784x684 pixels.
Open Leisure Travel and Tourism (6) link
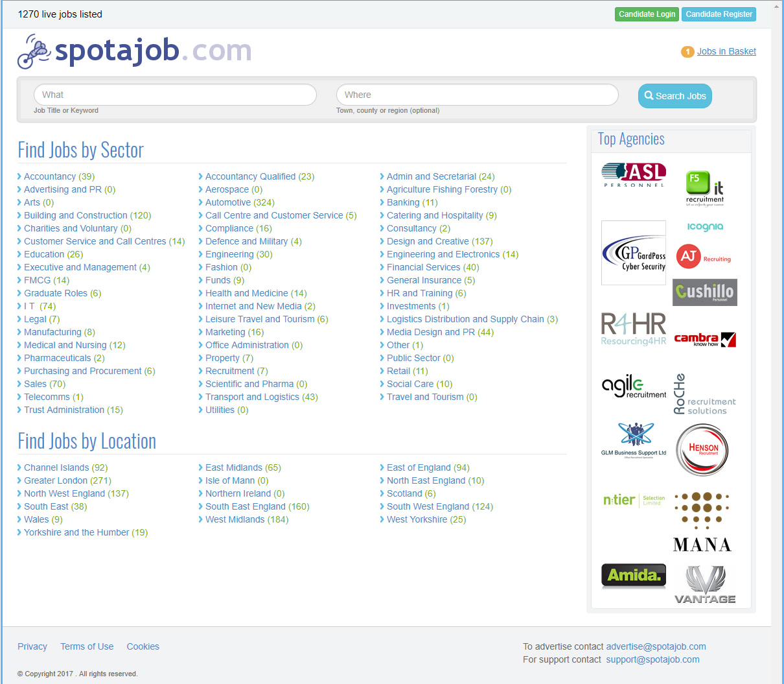point(266,319)
